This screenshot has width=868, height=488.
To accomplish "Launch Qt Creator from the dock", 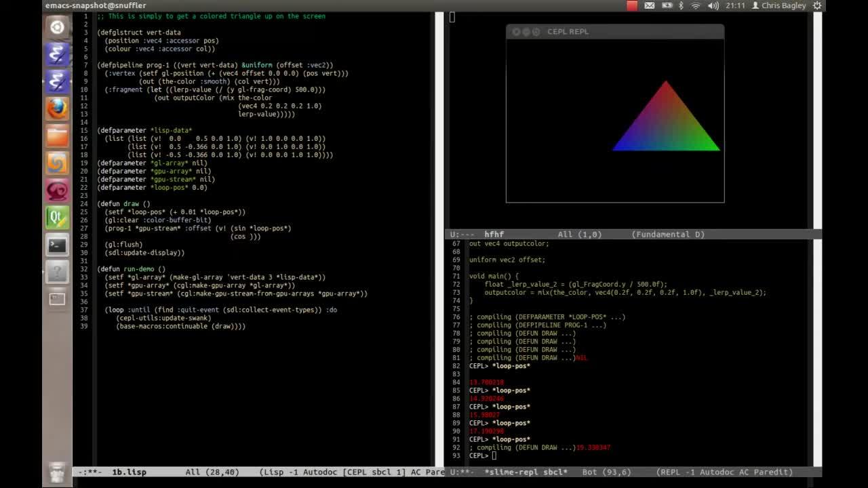I will coord(57,217).
